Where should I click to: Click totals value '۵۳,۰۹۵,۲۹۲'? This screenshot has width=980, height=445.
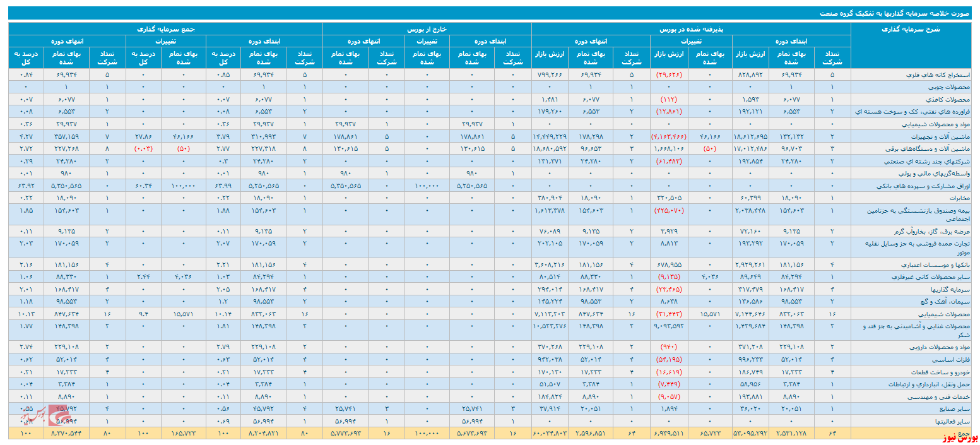751,433
